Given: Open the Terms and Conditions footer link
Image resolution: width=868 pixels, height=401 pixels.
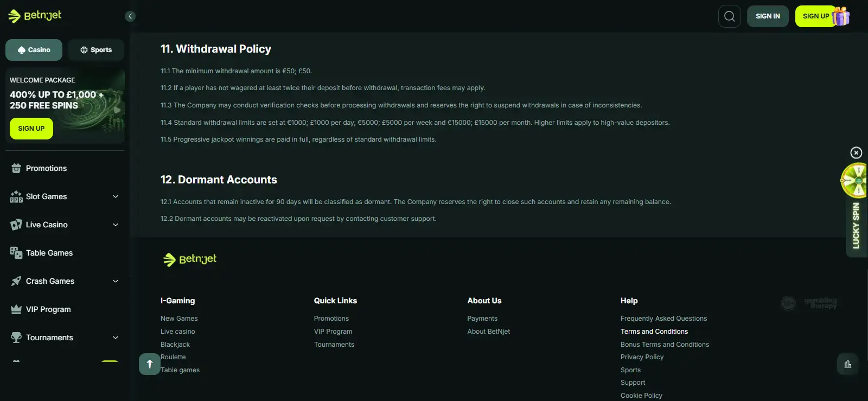Looking at the screenshot, I should tap(654, 332).
